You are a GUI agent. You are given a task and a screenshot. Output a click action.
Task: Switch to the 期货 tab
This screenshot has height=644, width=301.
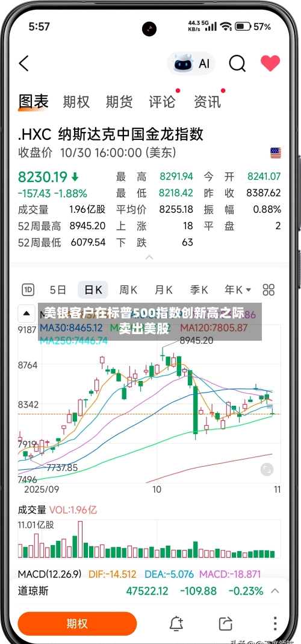[x=119, y=102]
